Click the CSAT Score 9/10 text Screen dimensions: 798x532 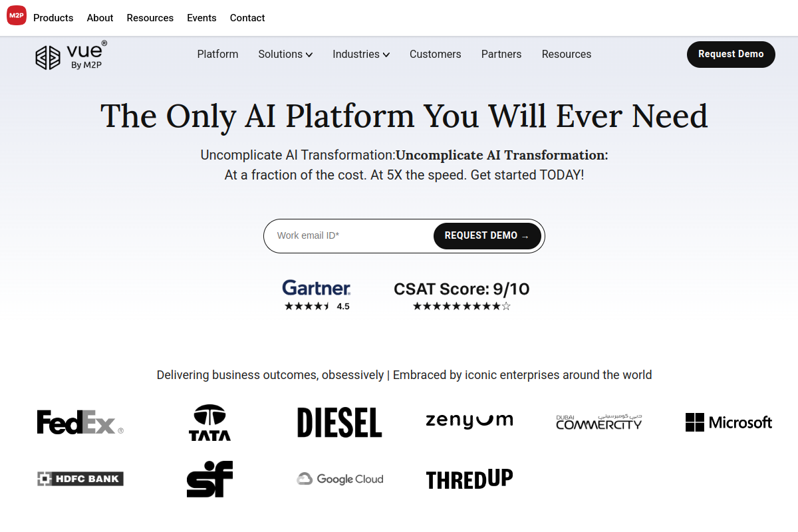pyautogui.click(x=462, y=289)
